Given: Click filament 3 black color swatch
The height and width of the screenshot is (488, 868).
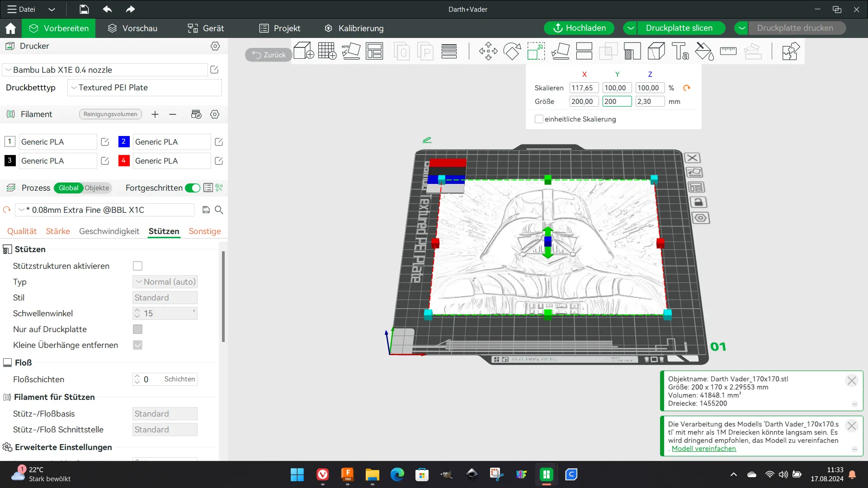Looking at the screenshot, I should (x=9, y=160).
